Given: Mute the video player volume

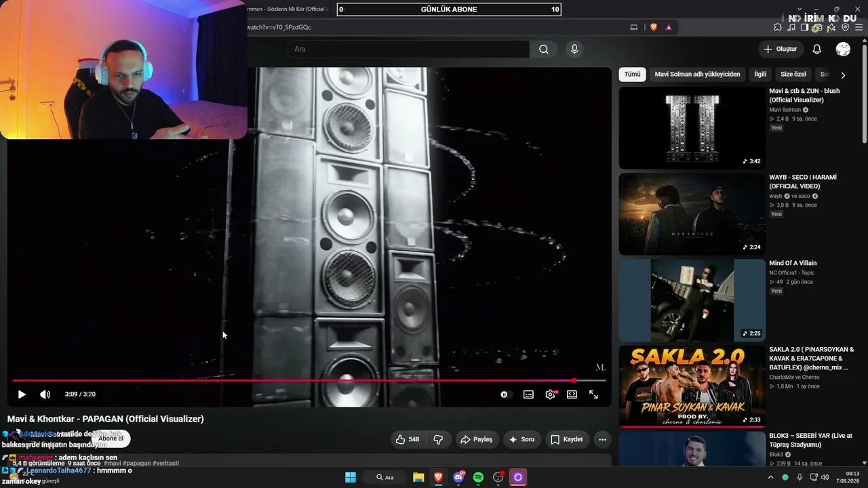Looking at the screenshot, I should pyautogui.click(x=45, y=394).
